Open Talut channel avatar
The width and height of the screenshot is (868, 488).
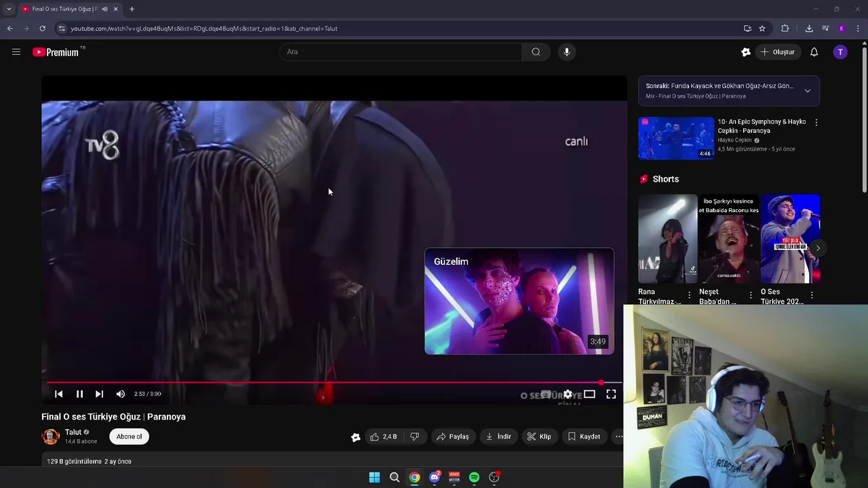coord(51,436)
